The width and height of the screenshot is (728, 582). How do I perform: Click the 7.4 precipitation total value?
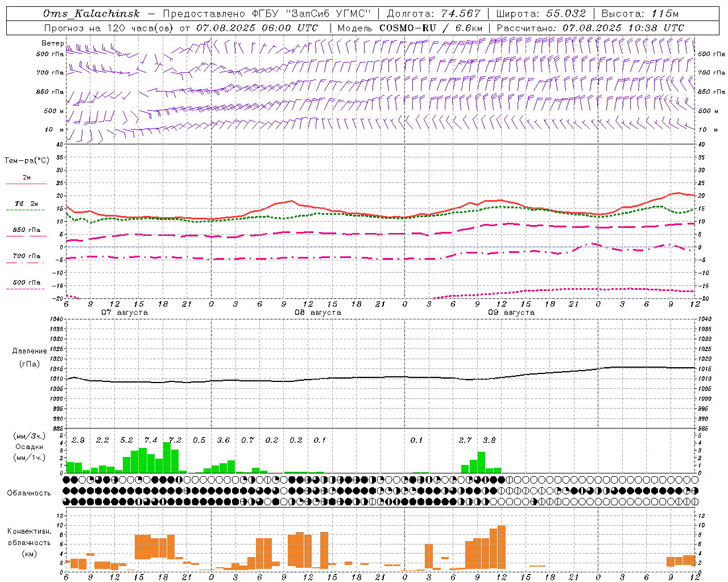coord(151,440)
